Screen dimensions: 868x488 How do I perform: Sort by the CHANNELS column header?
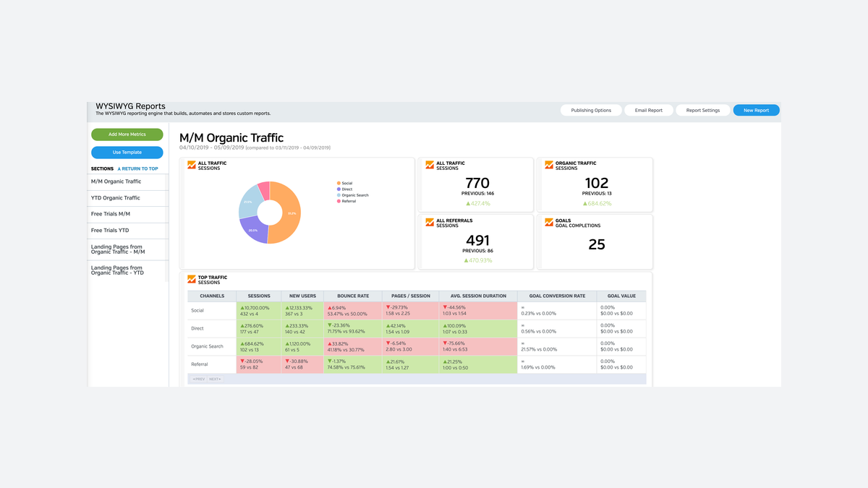click(212, 296)
